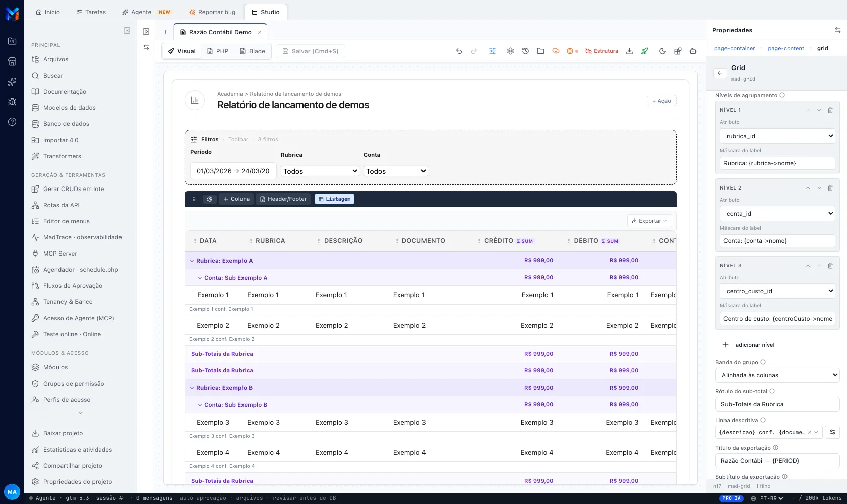Delete Nível 3 with its trash icon
The width and height of the screenshot is (847, 504).
click(x=830, y=266)
